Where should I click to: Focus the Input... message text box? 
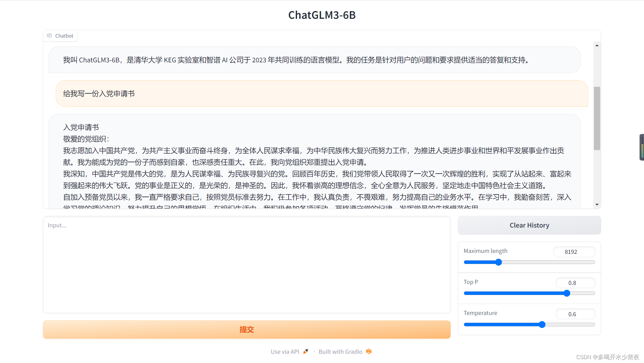(247, 265)
